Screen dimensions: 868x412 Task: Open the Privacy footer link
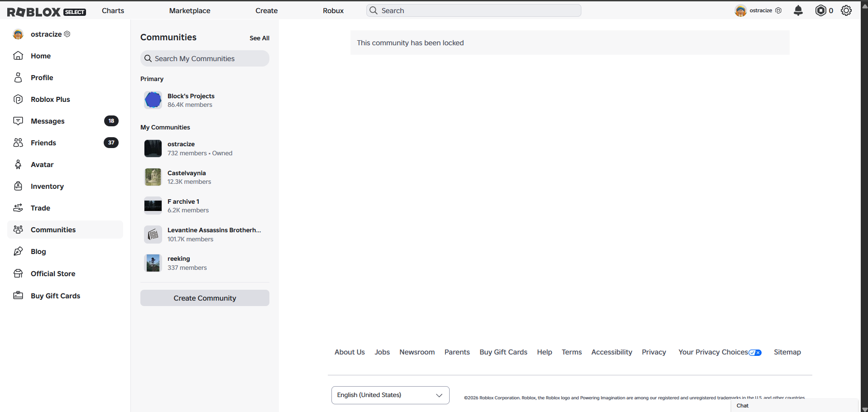654,352
